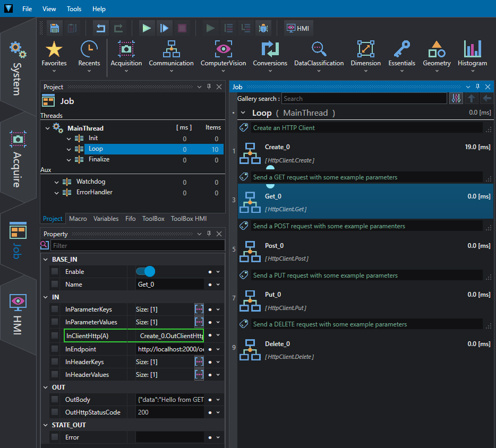
Task: Select the Post_0 HttpClient.Post step
Action: click(365, 252)
